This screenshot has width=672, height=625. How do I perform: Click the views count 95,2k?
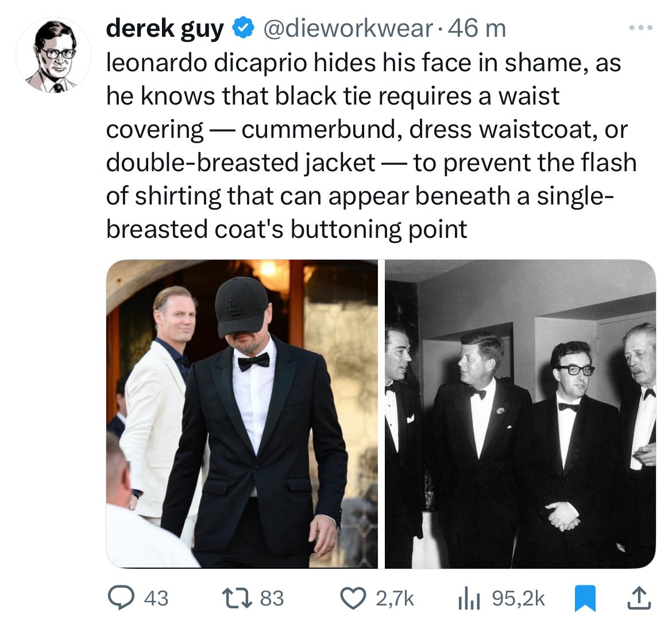click(x=519, y=598)
